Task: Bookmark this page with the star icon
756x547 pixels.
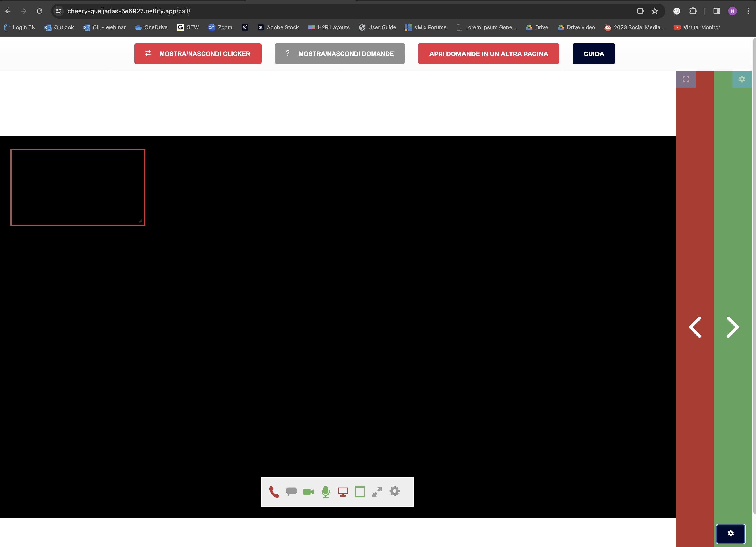Action: tap(655, 11)
